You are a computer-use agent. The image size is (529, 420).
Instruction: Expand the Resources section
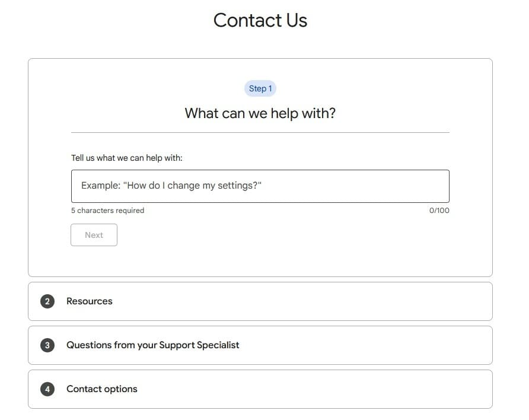tap(260, 301)
